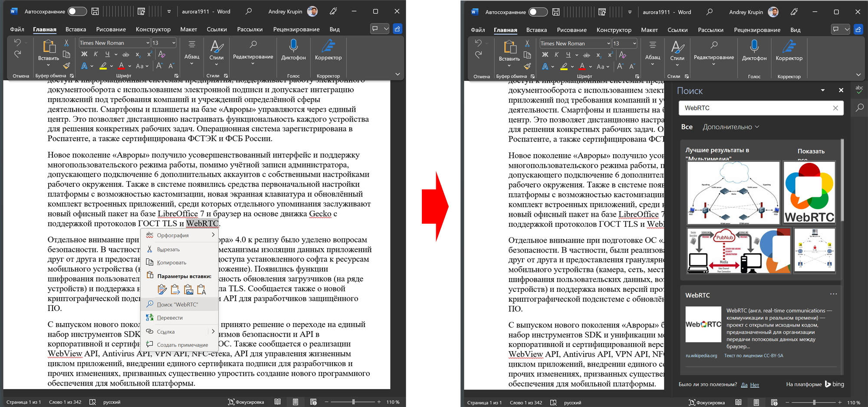868x407 pixels.
Task: Click the red font color button in left window
Action: (x=122, y=66)
